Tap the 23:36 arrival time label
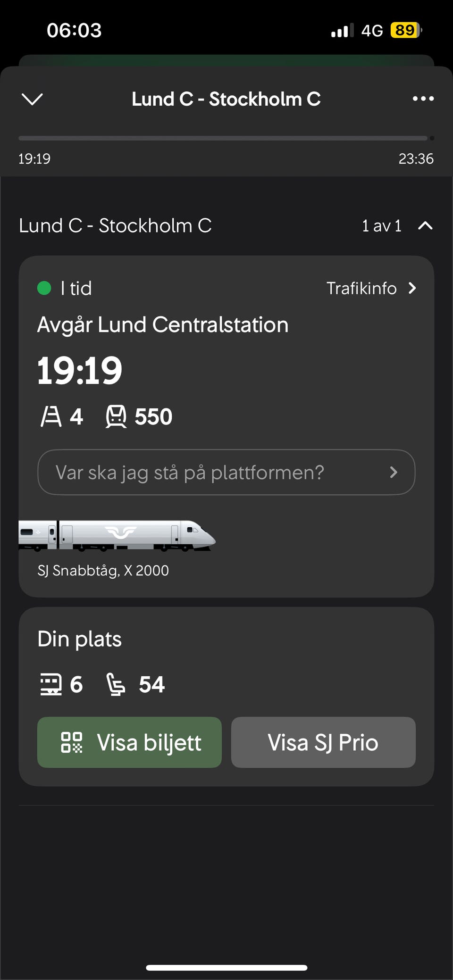 (416, 159)
